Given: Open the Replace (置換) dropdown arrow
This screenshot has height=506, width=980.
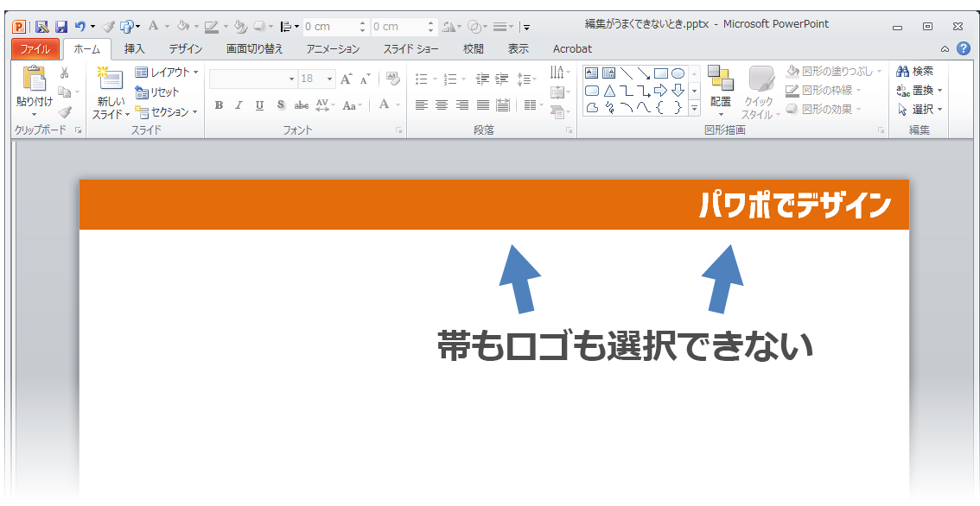Looking at the screenshot, I should click(940, 91).
